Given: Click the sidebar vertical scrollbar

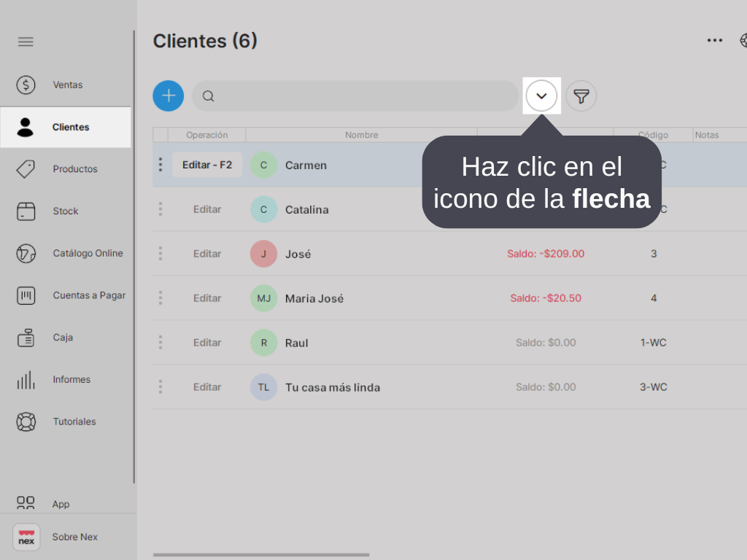Looking at the screenshot, I should [x=134, y=257].
